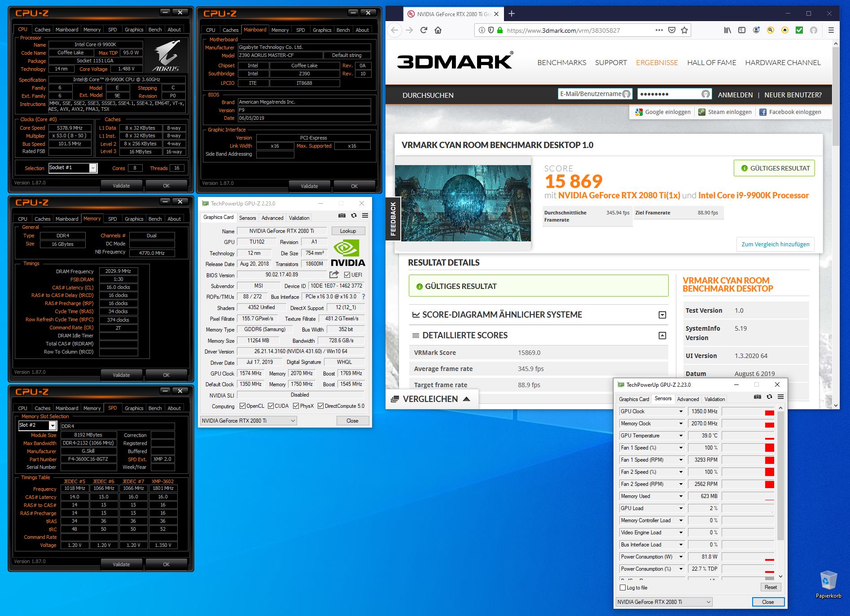Viewport: 850px width, 616px height.
Task: Open Bench tab in CPU-Z Mainboard window
Action: coord(343,30)
